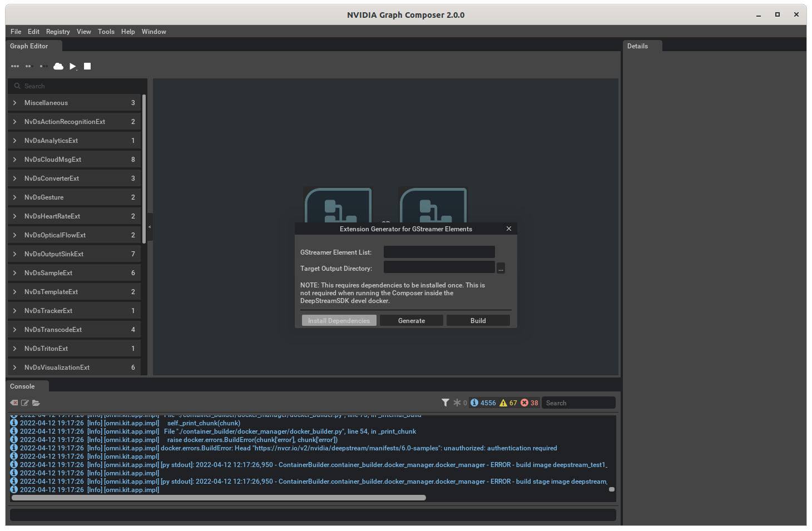The image size is (812, 531).
Task: Open the filter funnel icon in the console
Action: coord(445,402)
